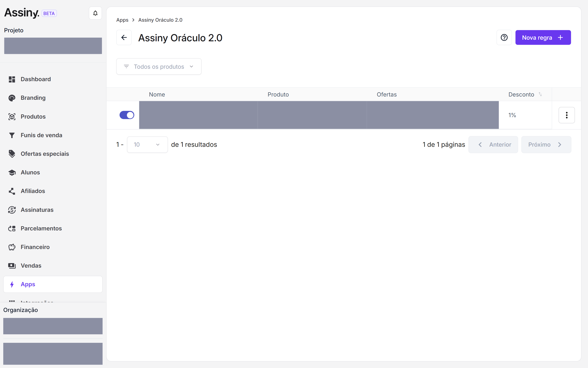Sort by the Desconto column arrows
The height and width of the screenshot is (368, 588).
(540, 94)
